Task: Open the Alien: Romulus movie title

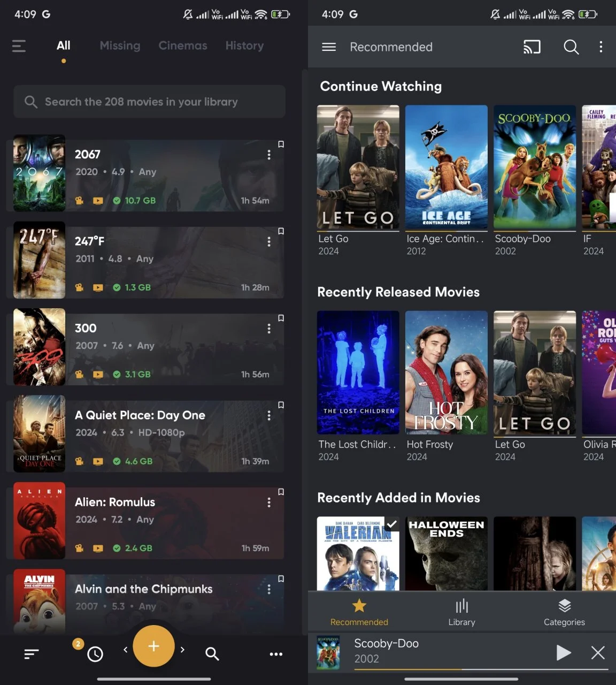Action: [115, 502]
